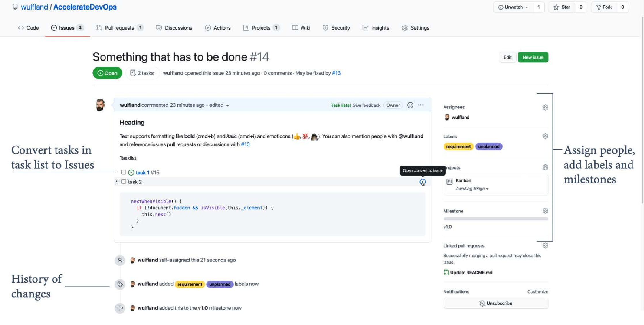Click the person icon in the self-assigned event
This screenshot has height=325, width=644.
pos(120,260)
